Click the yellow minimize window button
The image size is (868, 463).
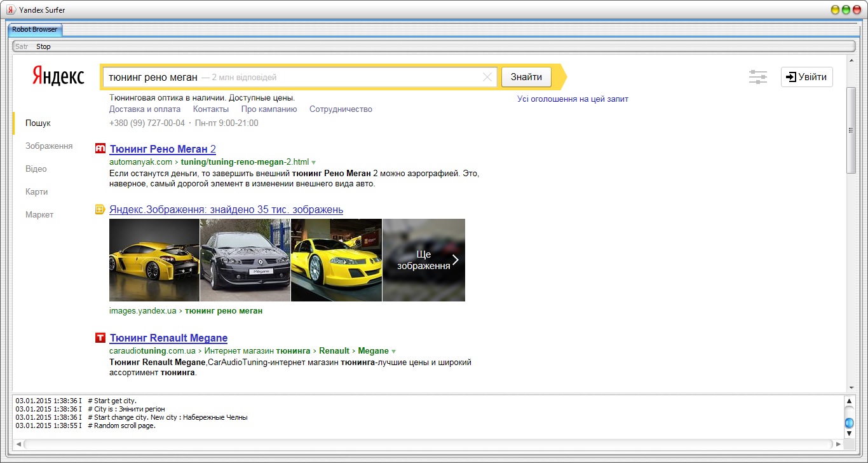836,10
